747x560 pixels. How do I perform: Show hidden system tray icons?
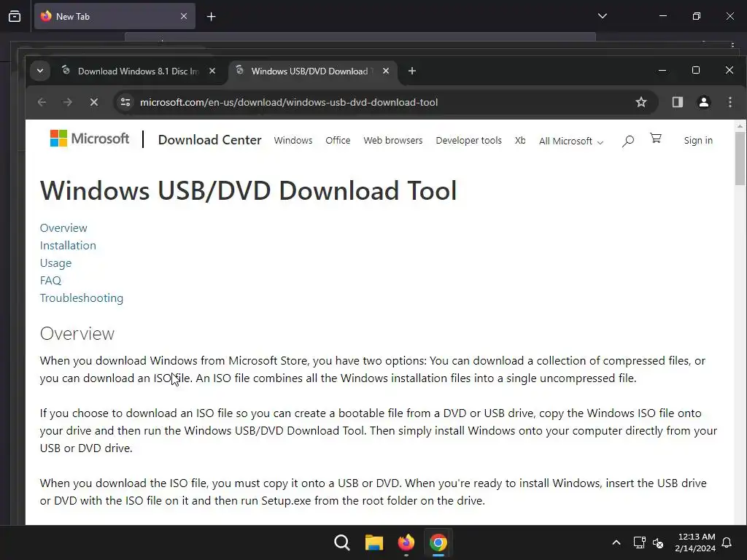pyautogui.click(x=616, y=542)
